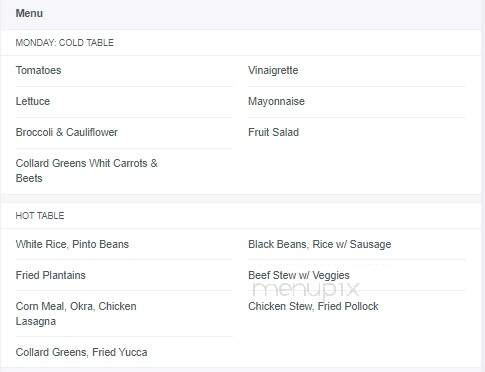The height and width of the screenshot is (372, 485).
Task: Select Broccoli & Cauliflower item
Action: 67,132
